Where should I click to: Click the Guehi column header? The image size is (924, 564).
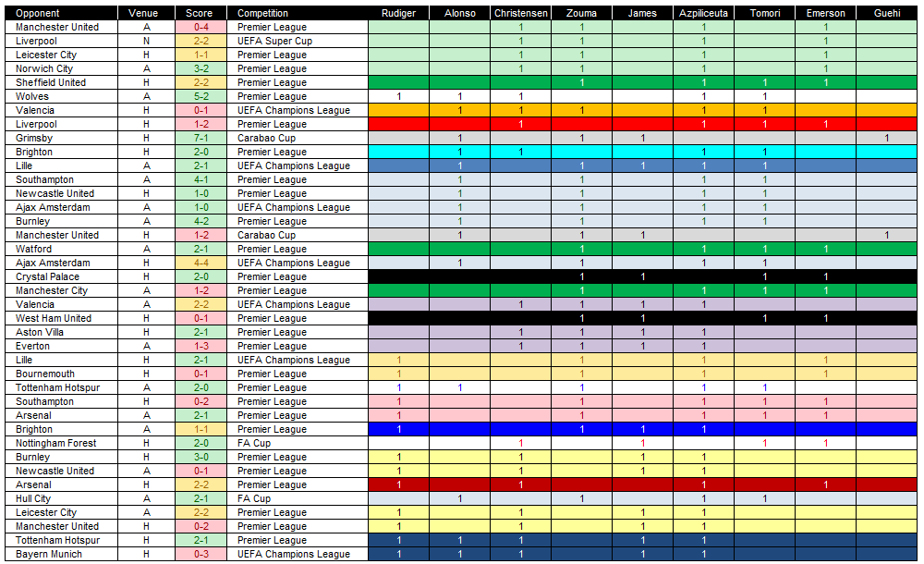pos(887,13)
